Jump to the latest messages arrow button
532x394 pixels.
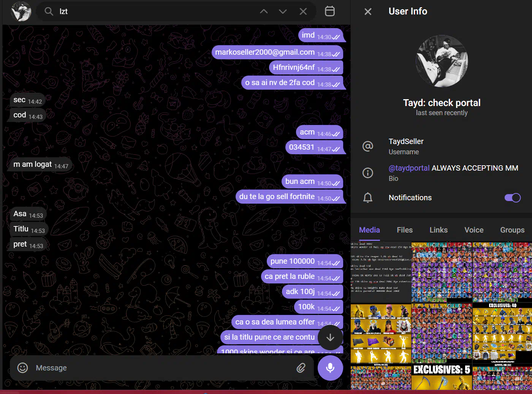point(330,337)
